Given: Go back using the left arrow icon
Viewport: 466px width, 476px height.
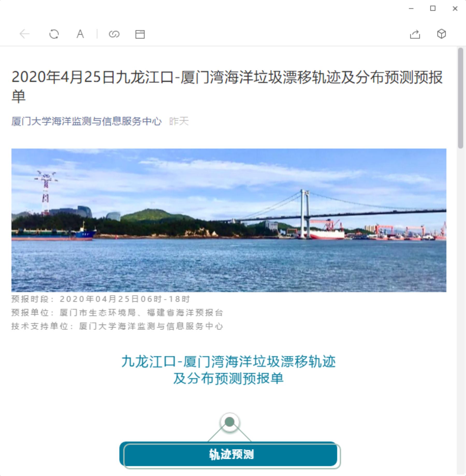Looking at the screenshot, I should (x=25, y=34).
